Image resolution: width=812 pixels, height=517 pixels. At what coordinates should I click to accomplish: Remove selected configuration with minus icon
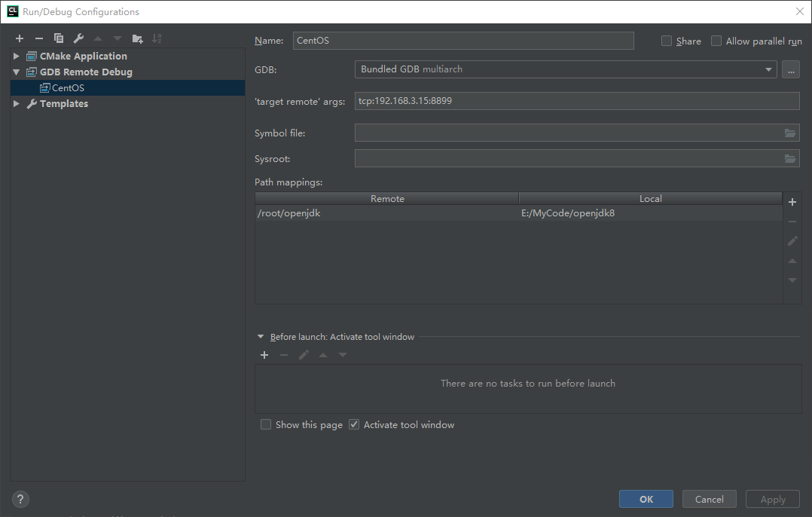click(39, 38)
